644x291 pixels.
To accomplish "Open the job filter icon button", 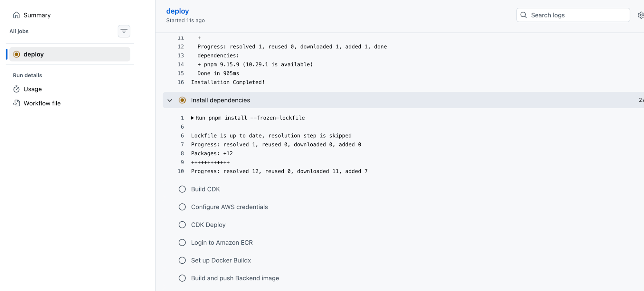I will point(124,31).
